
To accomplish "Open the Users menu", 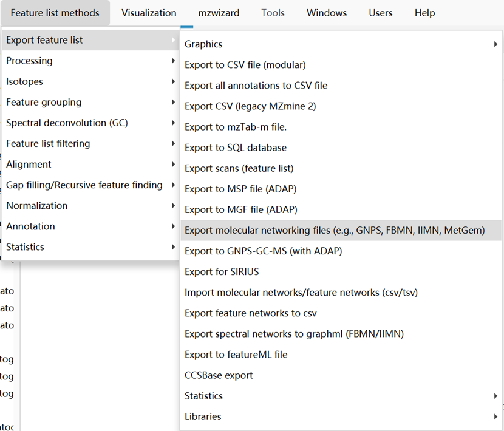I will click(381, 13).
